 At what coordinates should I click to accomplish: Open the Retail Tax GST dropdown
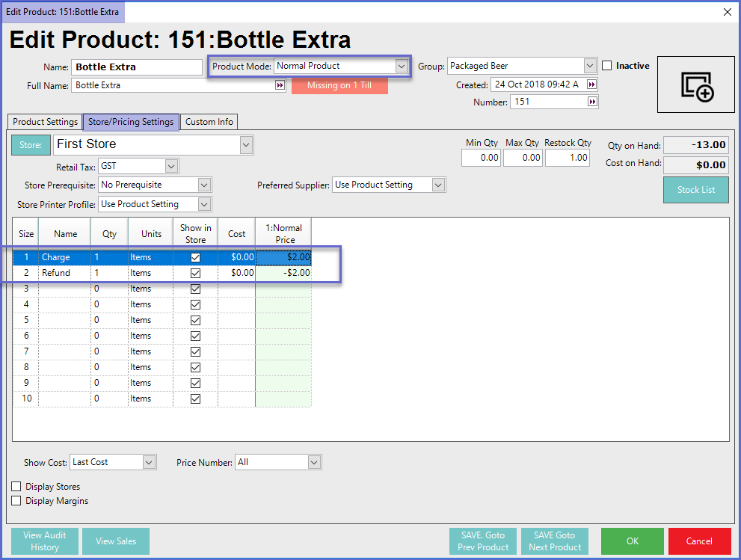click(171, 166)
